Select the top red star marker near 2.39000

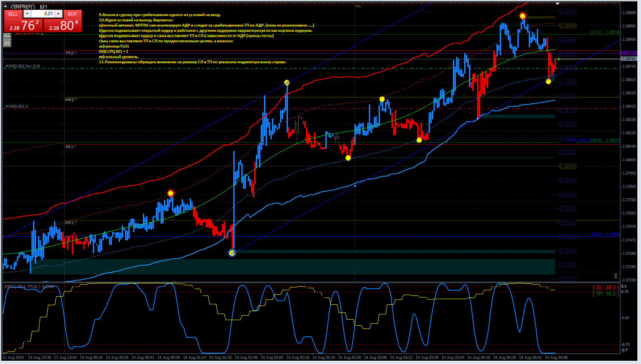[523, 16]
